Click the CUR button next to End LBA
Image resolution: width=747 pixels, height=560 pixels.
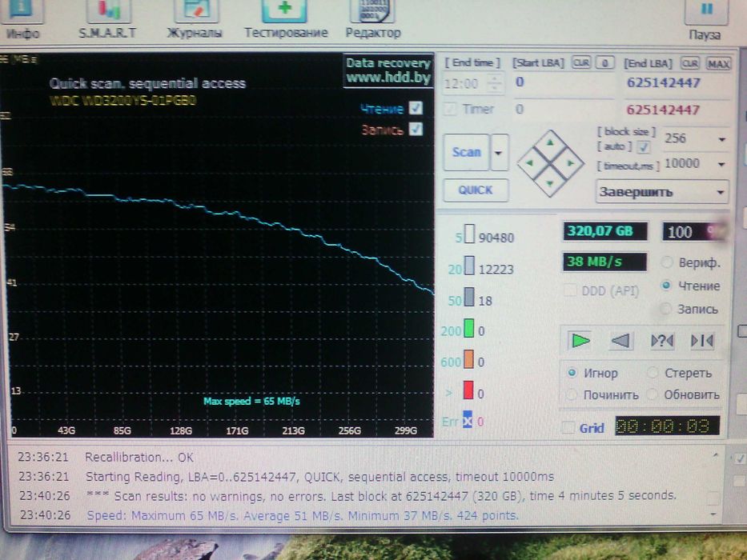pos(690,63)
